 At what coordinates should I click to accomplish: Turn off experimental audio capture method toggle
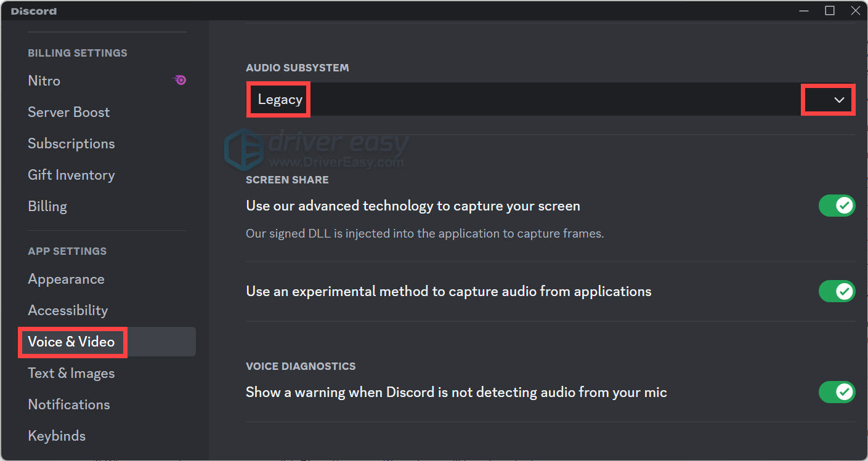[837, 291]
